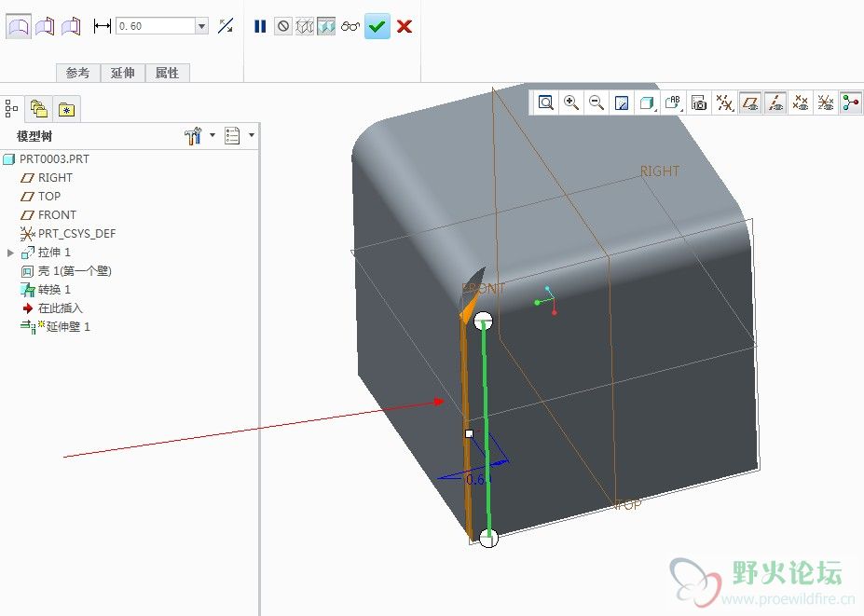Select the 壳 1(第一个壁) feature
The width and height of the screenshot is (864, 616).
[x=66, y=271]
